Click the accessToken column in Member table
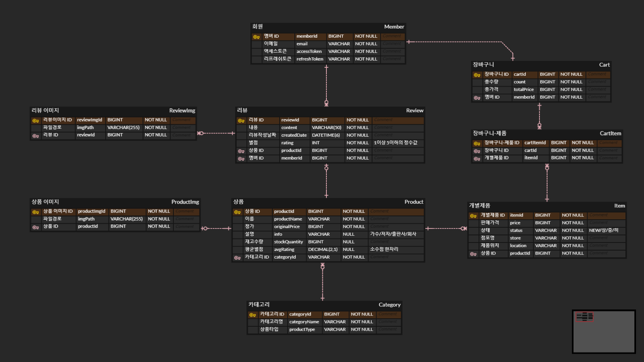The height and width of the screenshot is (362, 644). point(309,52)
